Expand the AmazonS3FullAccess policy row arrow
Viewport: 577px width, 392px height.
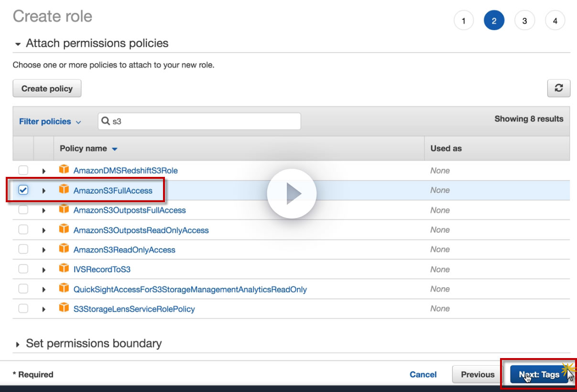click(44, 191)
